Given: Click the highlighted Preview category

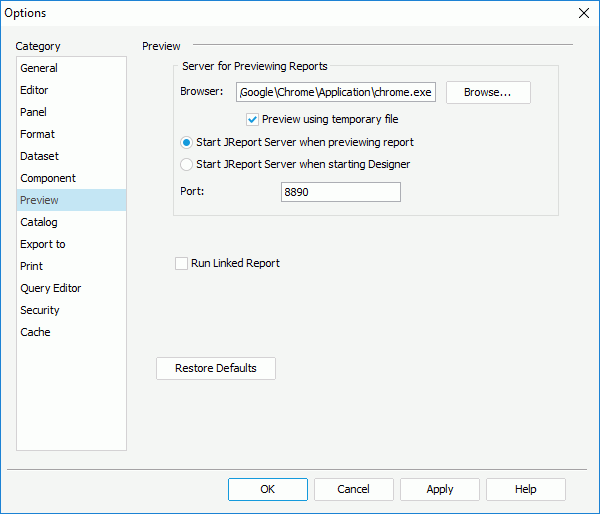Looking at the screenshot, I should click(x=71, y=200).
